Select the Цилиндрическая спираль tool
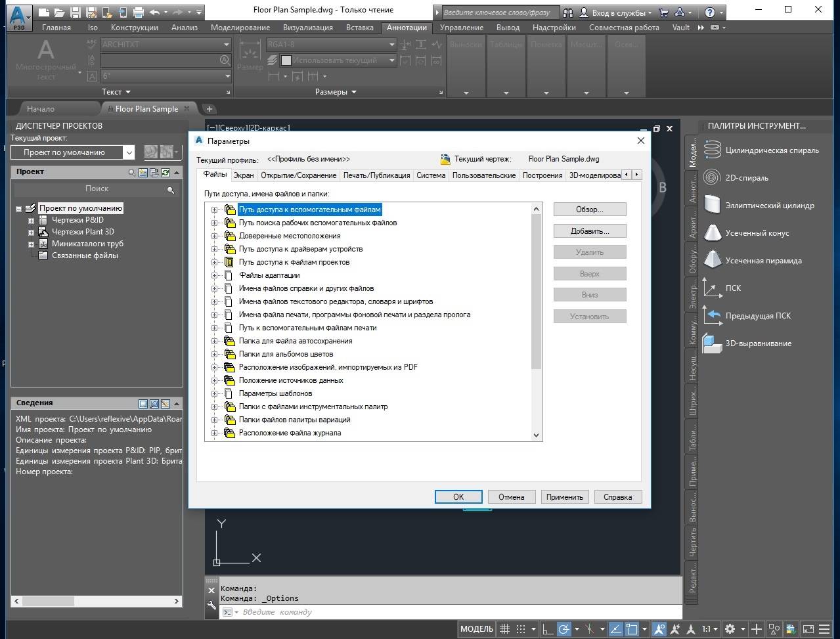 [761, 150]
